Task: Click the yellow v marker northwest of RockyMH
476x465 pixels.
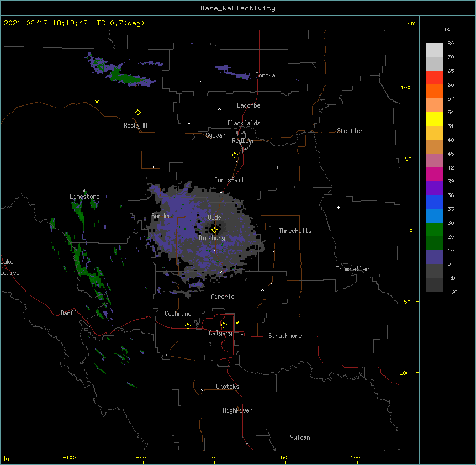Action: coord(97,102)
